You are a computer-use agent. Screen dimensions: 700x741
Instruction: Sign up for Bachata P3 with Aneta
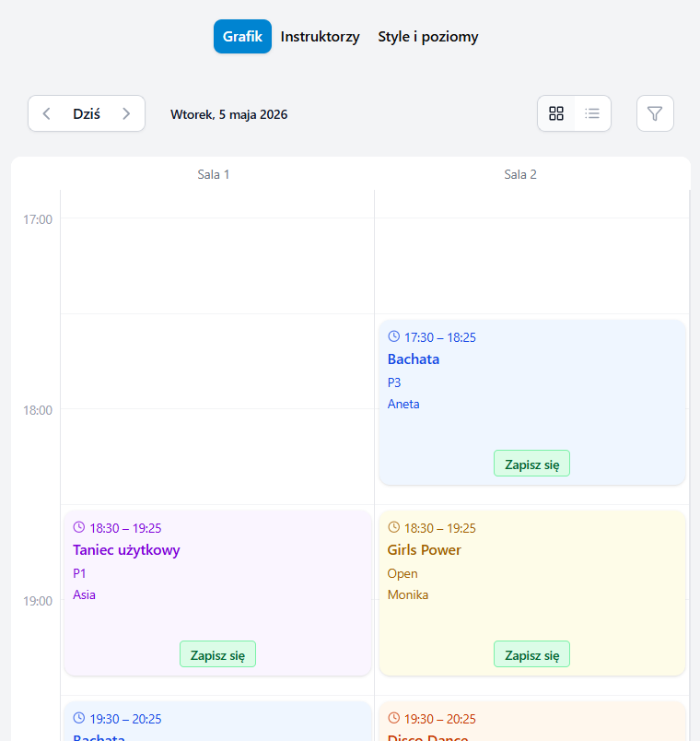pyautogui.click(x=531, y=464)
